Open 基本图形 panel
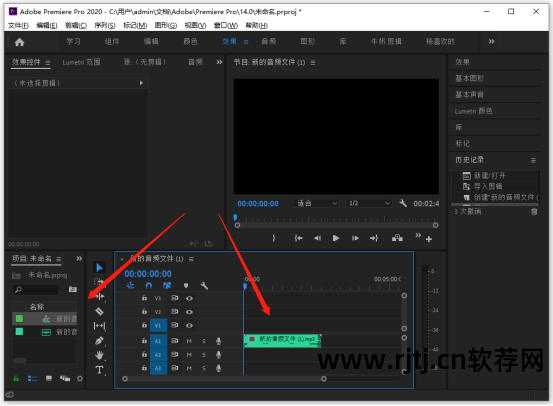The width and height of the screenshot is (553, 406). coord(470,78)
